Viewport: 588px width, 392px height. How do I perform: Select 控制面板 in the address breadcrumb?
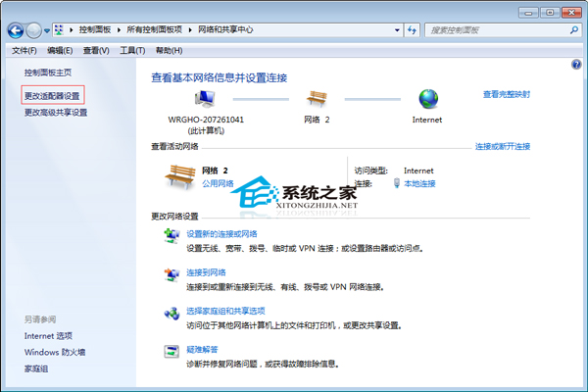pyautogui.click(x=95, y=30)
